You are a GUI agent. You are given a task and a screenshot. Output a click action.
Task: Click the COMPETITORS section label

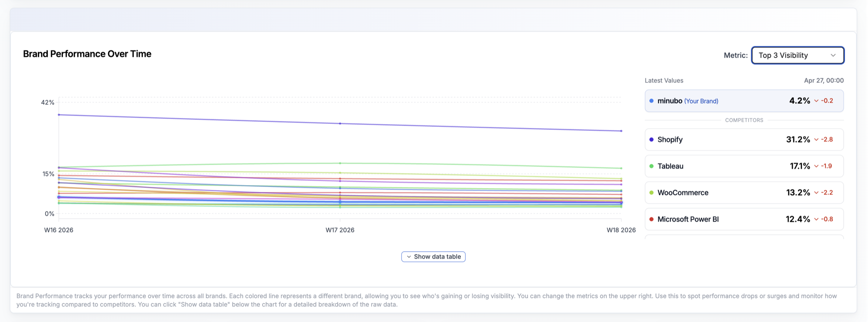pyautogui.click(x=744, y=120)
